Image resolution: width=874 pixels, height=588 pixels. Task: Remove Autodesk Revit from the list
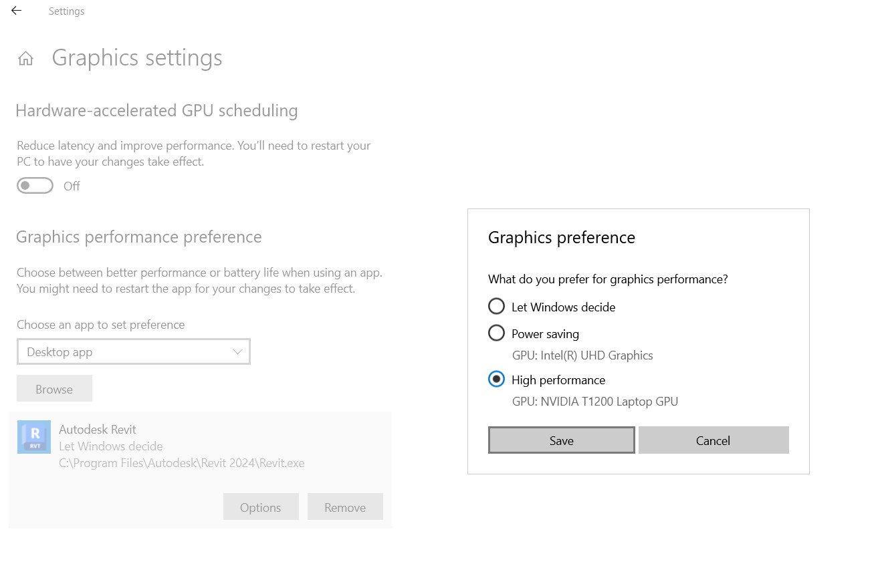pyautogui.click(x=345, y=507)
